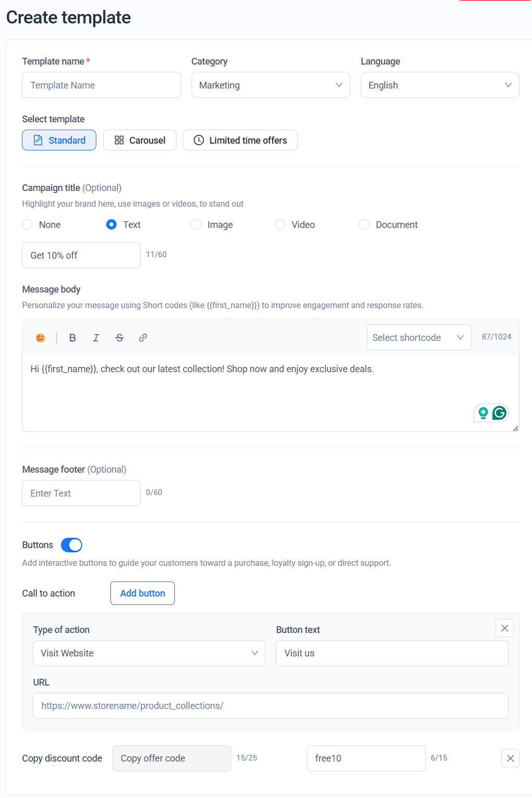Toggle strikethrough formatting icon
532x798 pixels.
(119, 338)
